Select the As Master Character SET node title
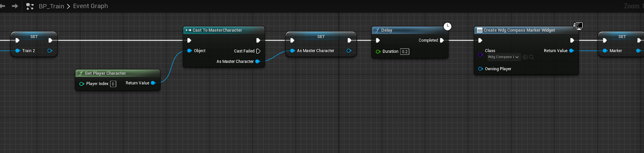This screenshot has width=644, height=153. 321,37
